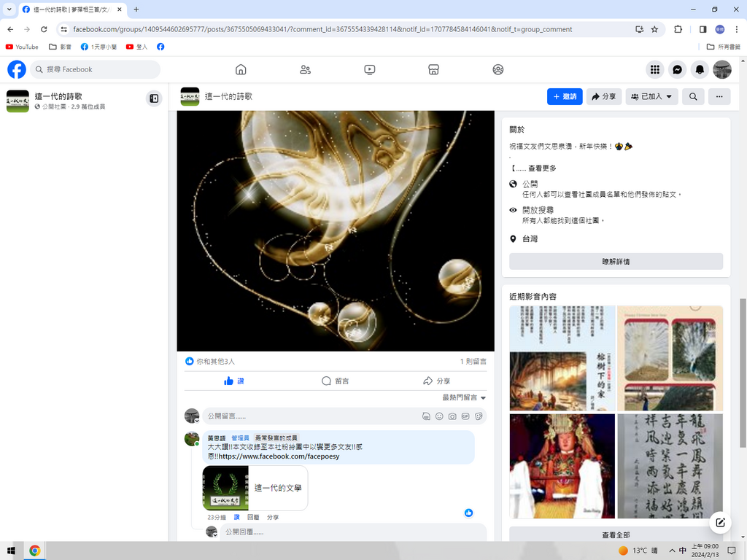Toggle Like (讚) on 黃思語's comment

click(236, 517)
